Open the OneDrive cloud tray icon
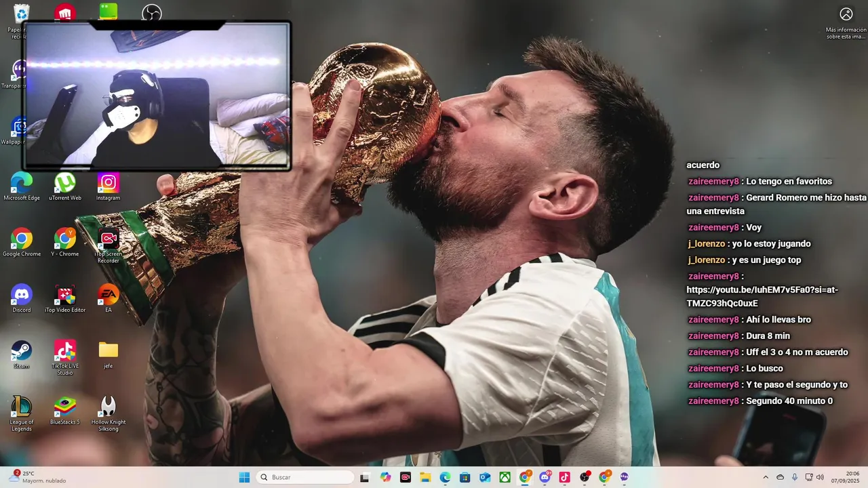The height and width of the screenshot is (488, 868). coord(780,477)
